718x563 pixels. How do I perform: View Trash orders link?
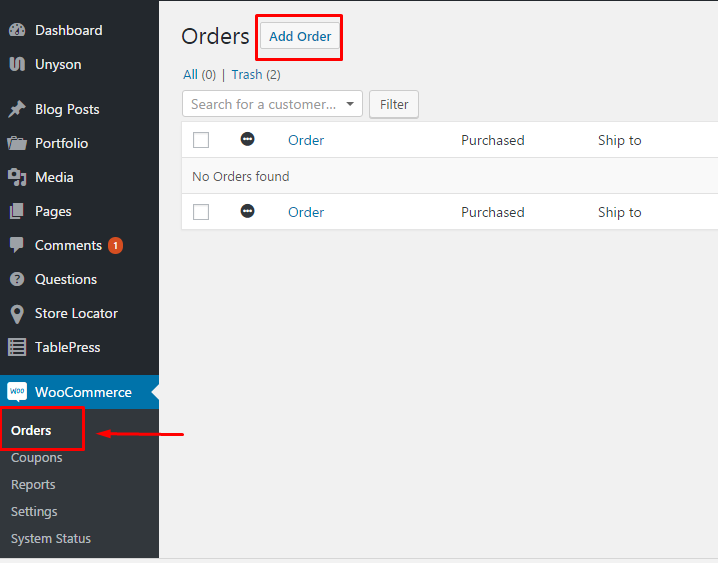(x=247, y=75)
